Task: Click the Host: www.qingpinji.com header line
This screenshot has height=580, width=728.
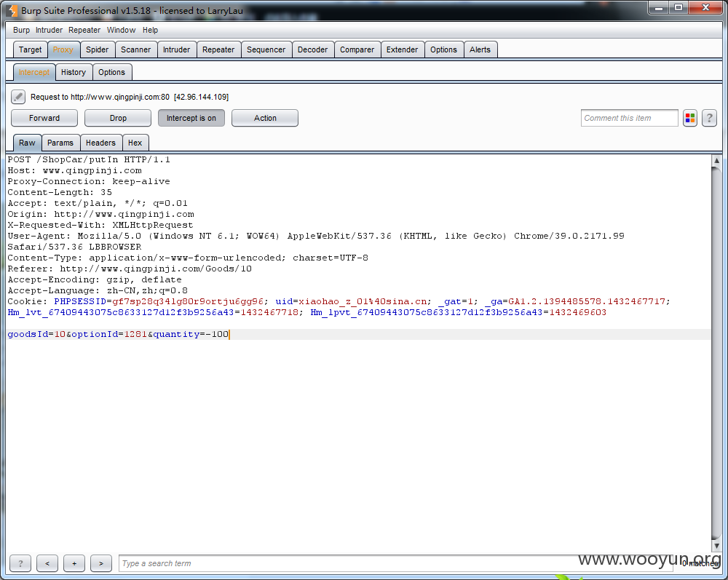Action: tap(74, 170)
